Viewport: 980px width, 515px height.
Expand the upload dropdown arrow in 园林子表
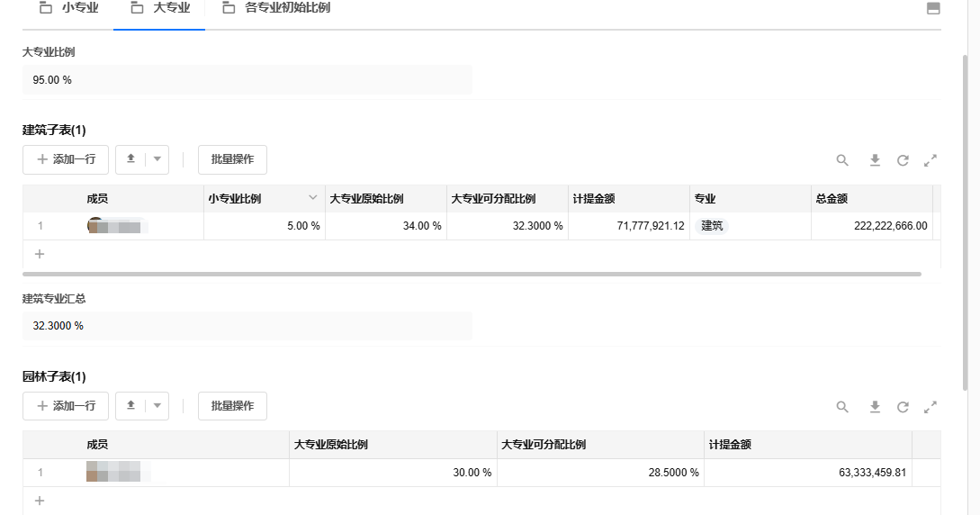tap(157, 406)
